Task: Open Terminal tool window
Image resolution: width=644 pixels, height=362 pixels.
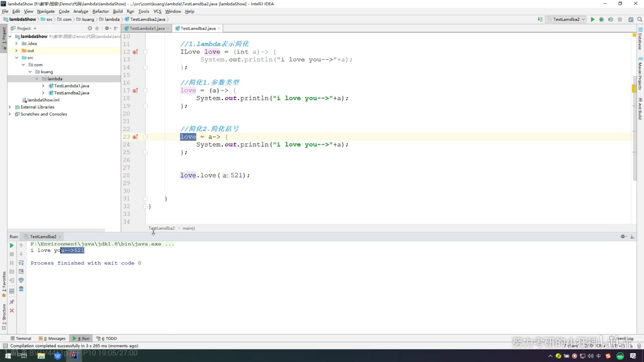Action: [x=21, y=338]
